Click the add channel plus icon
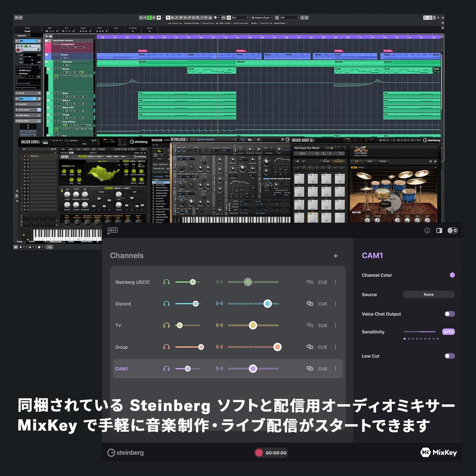This screenshot has height=476, width=476. (x=336, y=256)
